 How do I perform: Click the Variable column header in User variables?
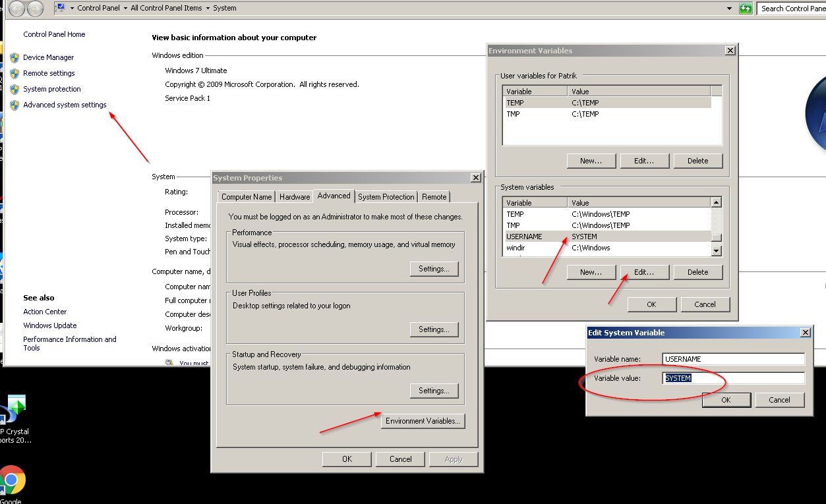click(535, 92)
